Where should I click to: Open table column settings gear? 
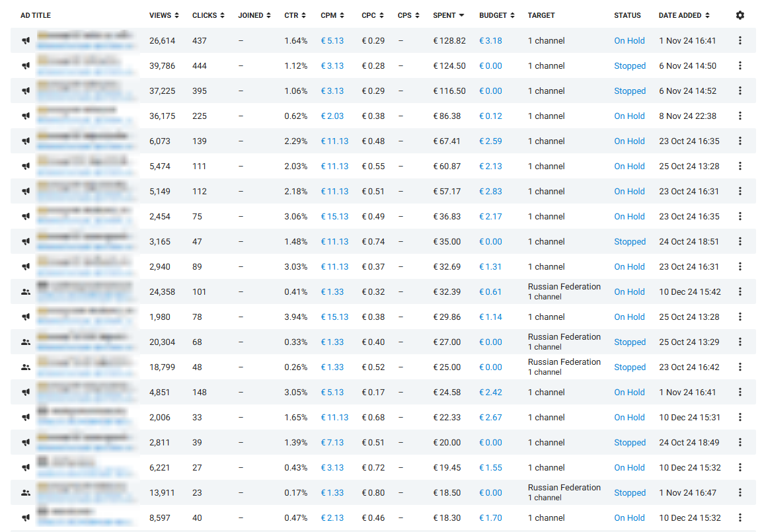pyautogui.click(x=740, y=15)
